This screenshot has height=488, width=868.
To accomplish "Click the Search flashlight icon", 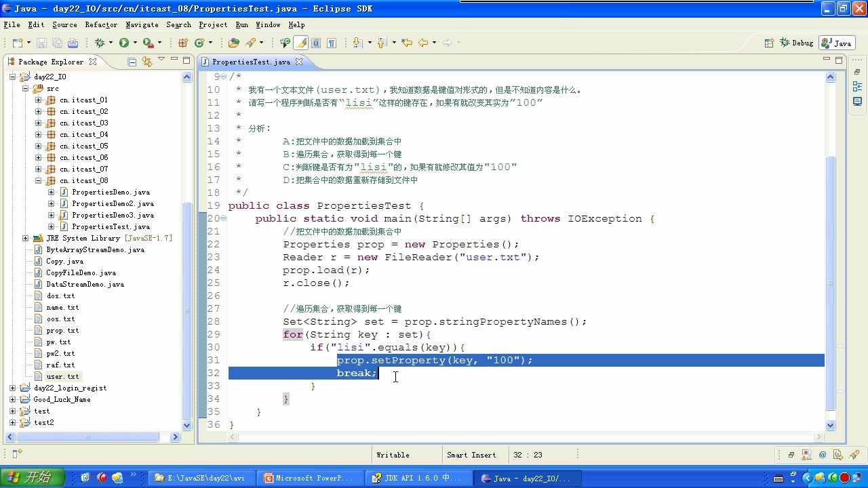I will click(250, 43).
